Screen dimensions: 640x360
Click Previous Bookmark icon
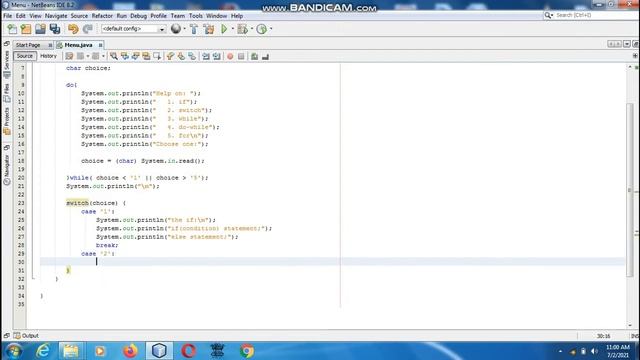170,56
